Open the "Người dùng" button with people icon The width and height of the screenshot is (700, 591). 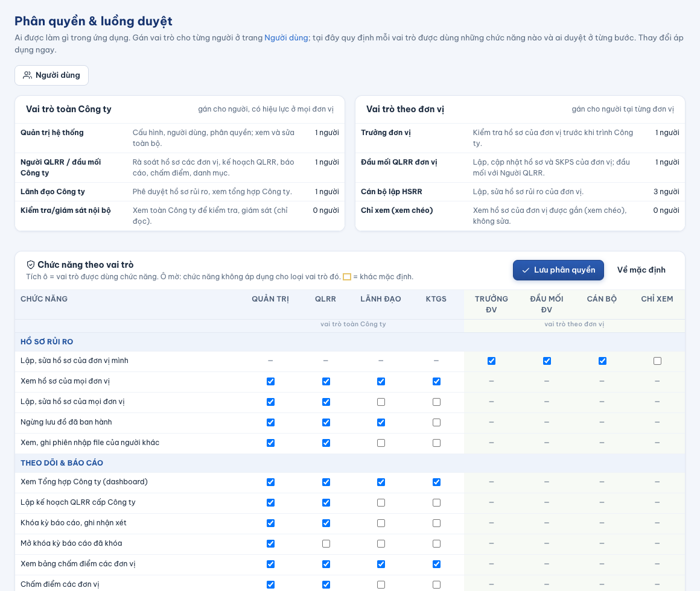(51, 75)
